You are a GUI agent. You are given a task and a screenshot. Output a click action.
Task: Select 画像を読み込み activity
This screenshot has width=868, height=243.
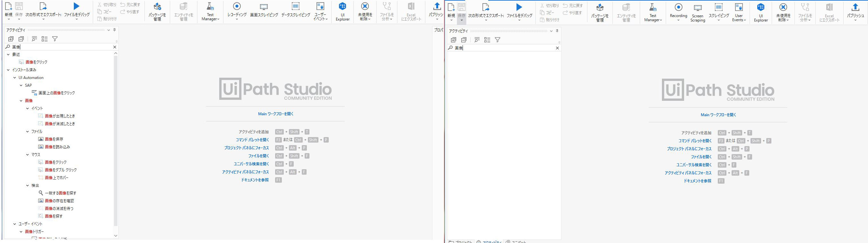tap(57, 147)
